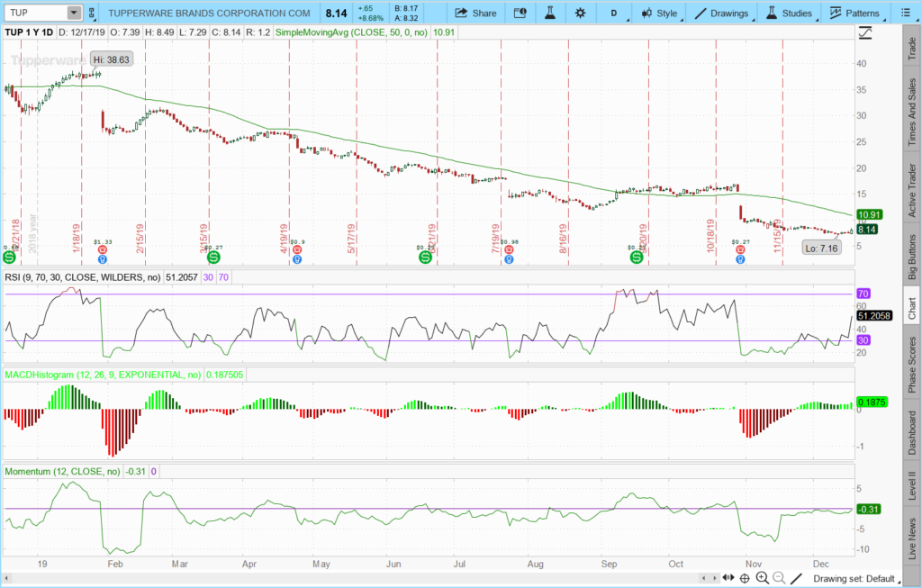Open chart settings gear icon
This screenshot has height=588, width=922.
click(579, 14)
